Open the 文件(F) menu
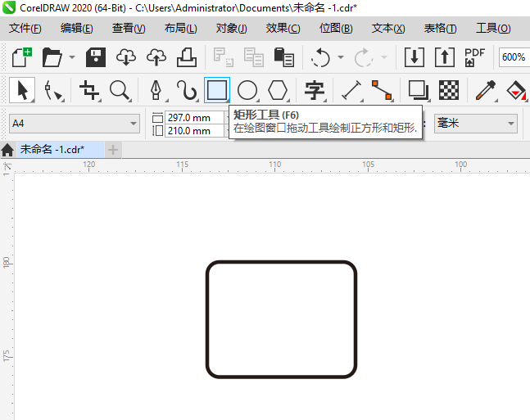 coord(25,29)
